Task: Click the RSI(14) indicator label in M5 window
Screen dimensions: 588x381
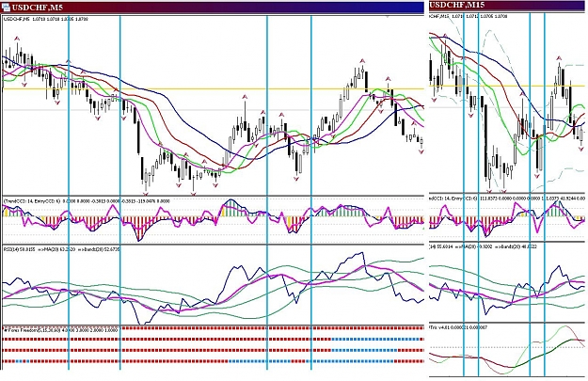Action: pyautogui.click(x=61, y=248)
